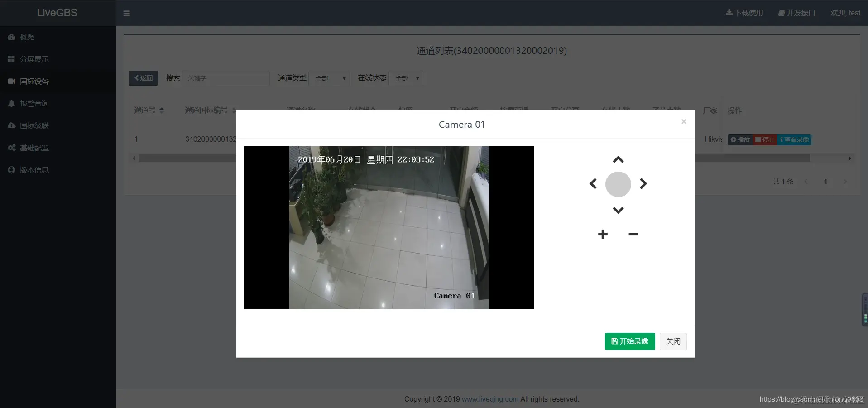Open the 开发接口 link

coord(797,13)
